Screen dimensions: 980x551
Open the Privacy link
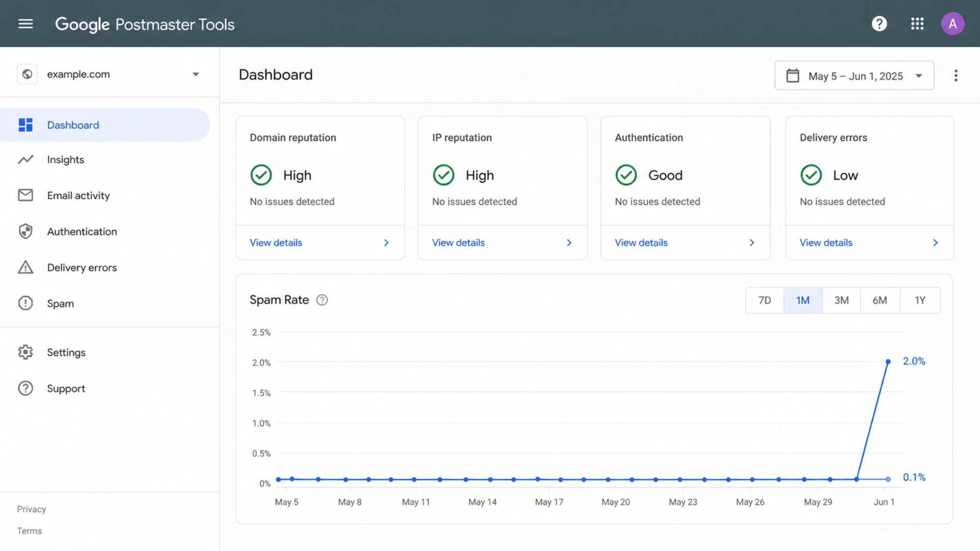(x=32, y=509)
